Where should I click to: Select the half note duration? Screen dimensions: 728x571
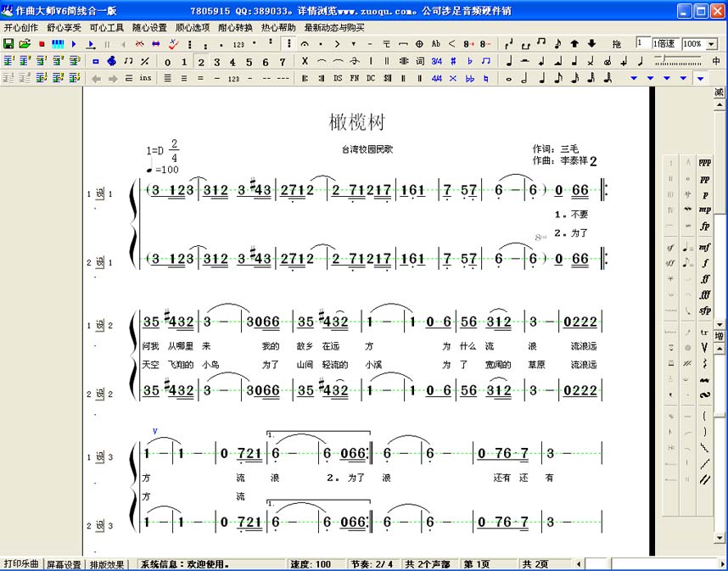(524, 78)
